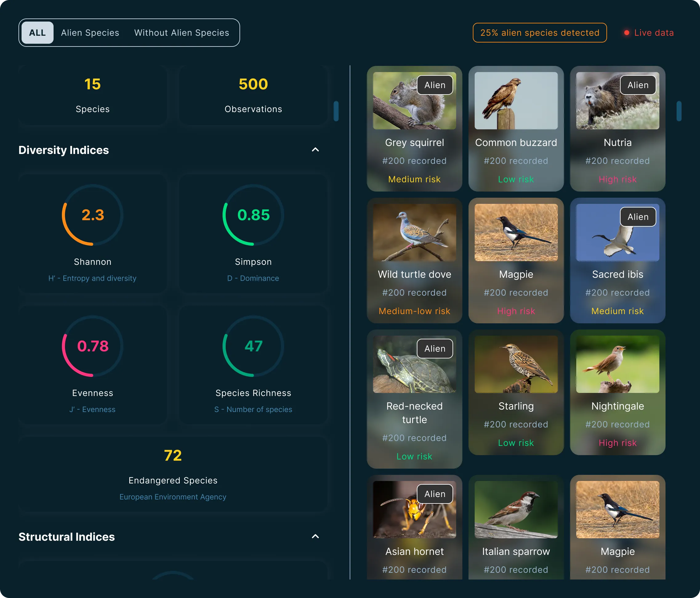The width and height of the screenshot is (700, 598).
Task: Click the Common buzzard name
Action: click(516, 143)
